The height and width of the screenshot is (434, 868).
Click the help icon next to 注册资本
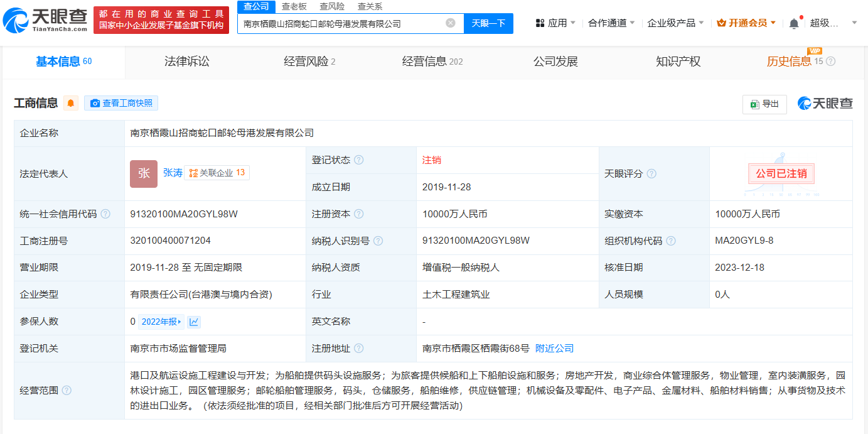[x=358, y=214]
